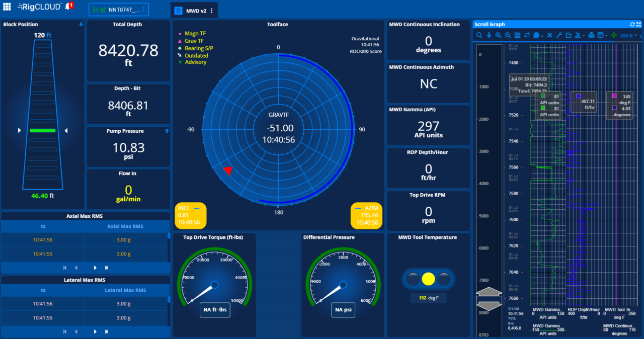The image size is (644, 339).
Task: Click the app grid icon at top left
Action: tap(6, 7)
